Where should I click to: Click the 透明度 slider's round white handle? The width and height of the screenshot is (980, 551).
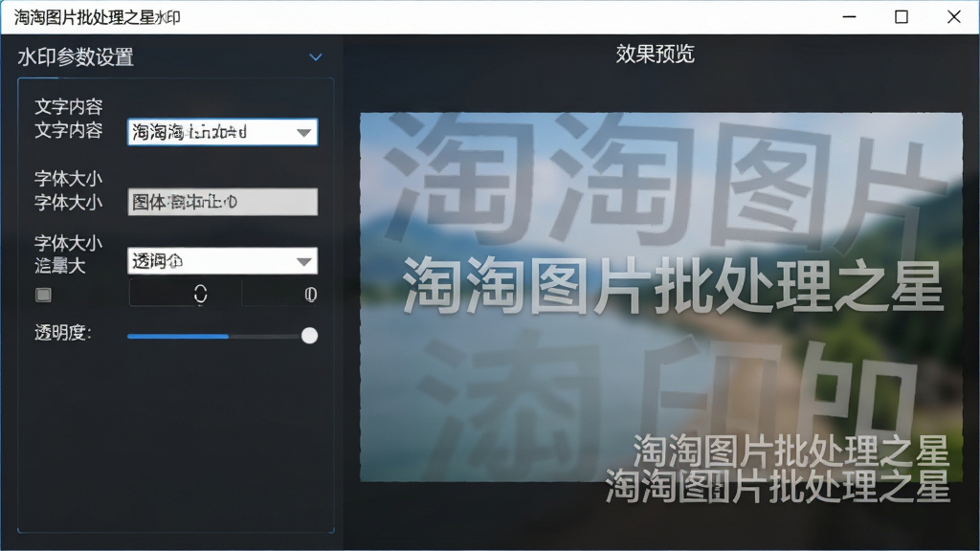click(309, 336)
